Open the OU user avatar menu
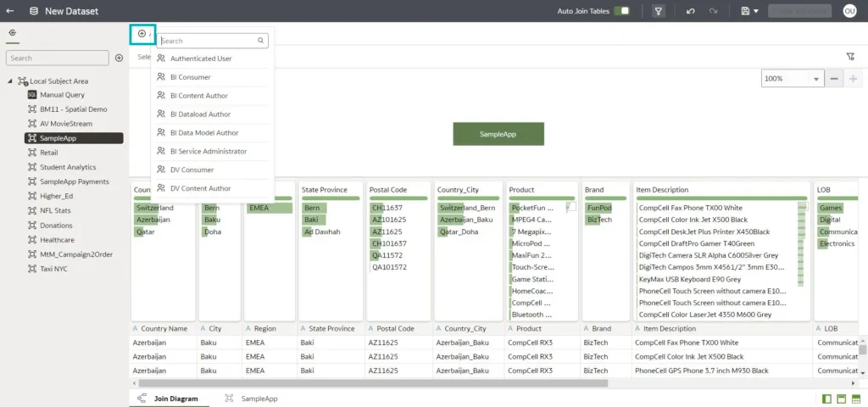 click(x=849, y=11)
